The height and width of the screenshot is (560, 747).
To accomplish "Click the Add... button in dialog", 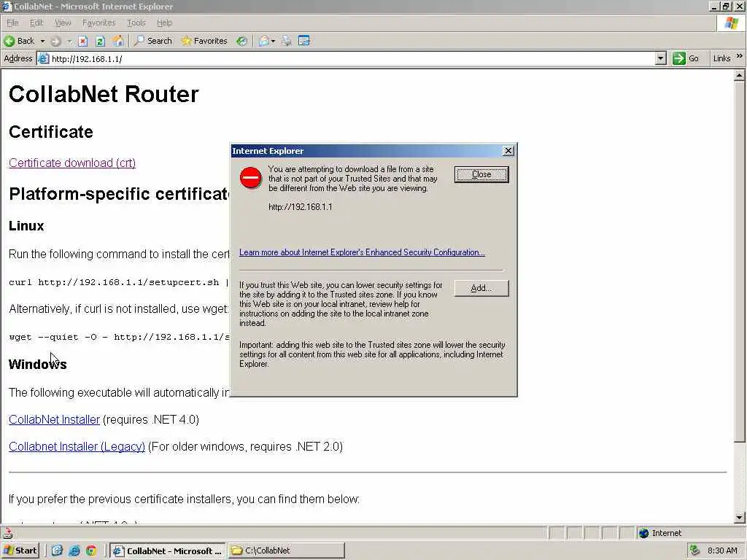I will click(x=481, y=288).
